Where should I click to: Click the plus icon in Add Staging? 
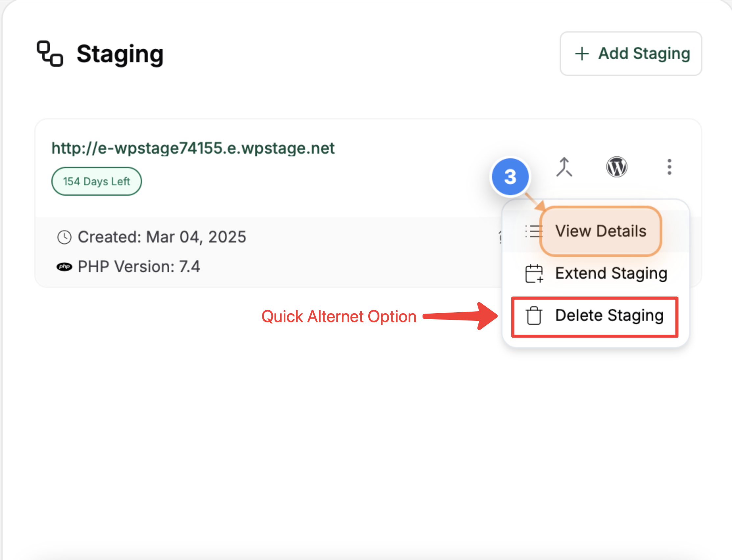click(x=582, y=54)
